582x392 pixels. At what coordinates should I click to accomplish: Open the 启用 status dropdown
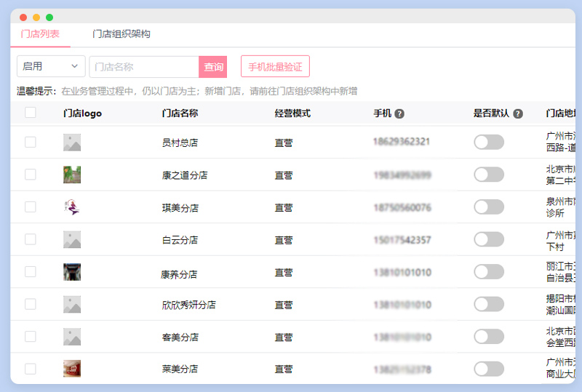(x=51, y=66)
